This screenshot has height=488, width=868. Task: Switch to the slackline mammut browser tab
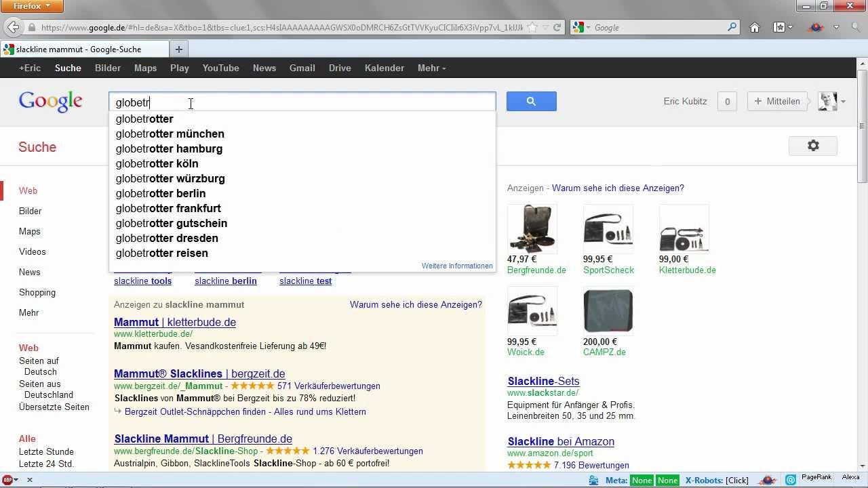tap(85, 49)
